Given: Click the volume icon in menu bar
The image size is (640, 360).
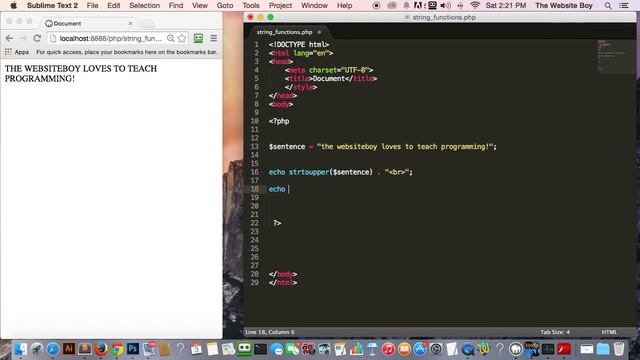Looking at the screenshot, I should 446,5.
